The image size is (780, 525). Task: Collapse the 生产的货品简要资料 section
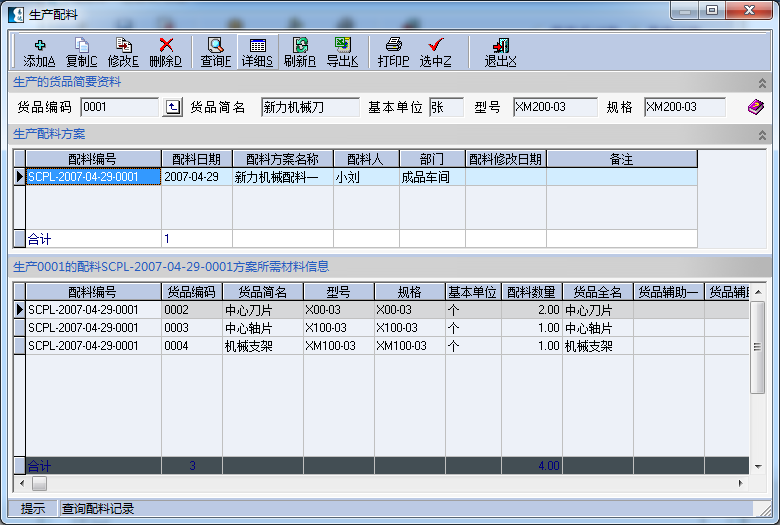coord(763,83)
